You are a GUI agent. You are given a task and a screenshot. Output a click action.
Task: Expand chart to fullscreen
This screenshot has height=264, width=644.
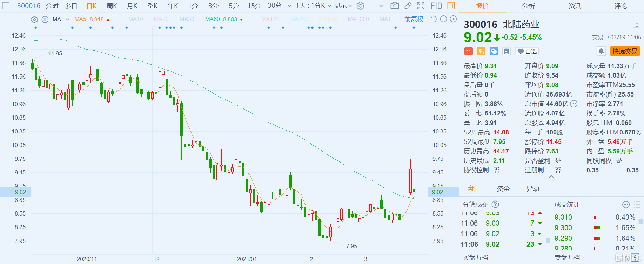pyautogui.click(x=421, y=6)
